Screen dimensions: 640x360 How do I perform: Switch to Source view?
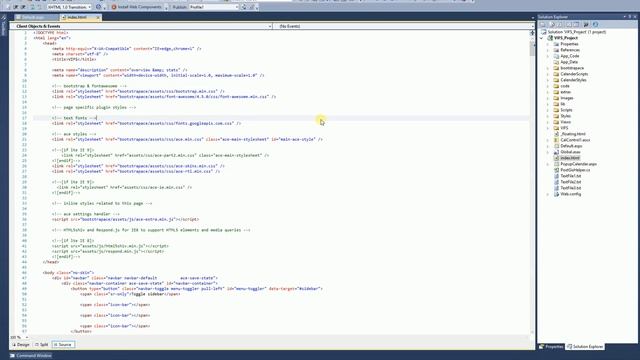point(63,345)
